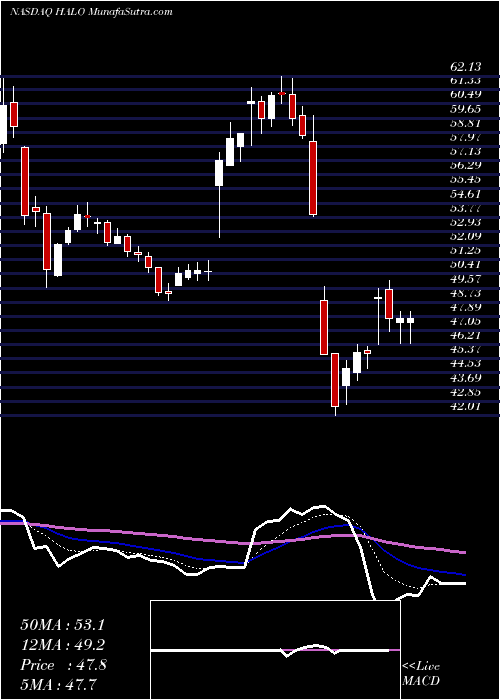Select the 50.41 price label

pos(466,264)
